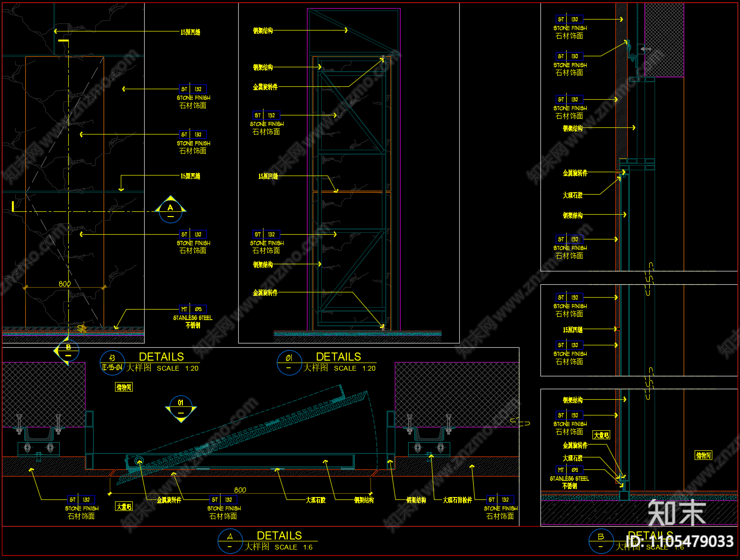Click 大样图 in the detail 01 title
This screenshot has width=740, height=560.
[316, 368]
